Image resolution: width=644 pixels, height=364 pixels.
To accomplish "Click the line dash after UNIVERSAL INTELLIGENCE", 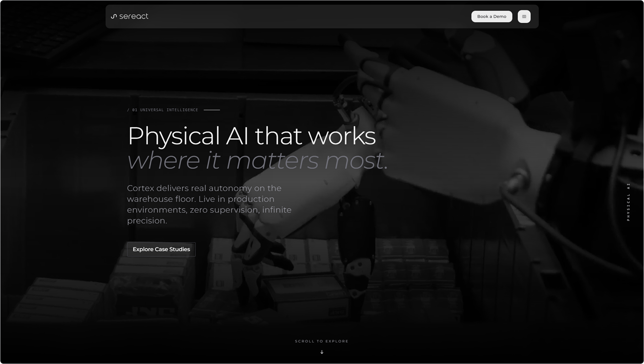I will pos(212,110).
